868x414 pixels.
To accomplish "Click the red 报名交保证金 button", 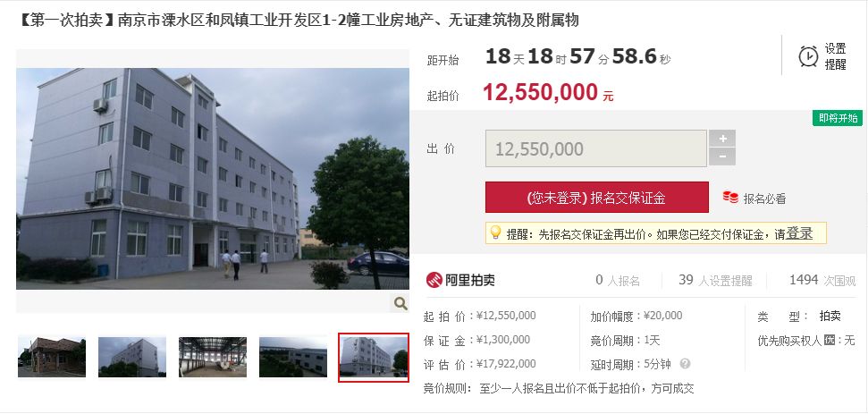I will (597, 197).
